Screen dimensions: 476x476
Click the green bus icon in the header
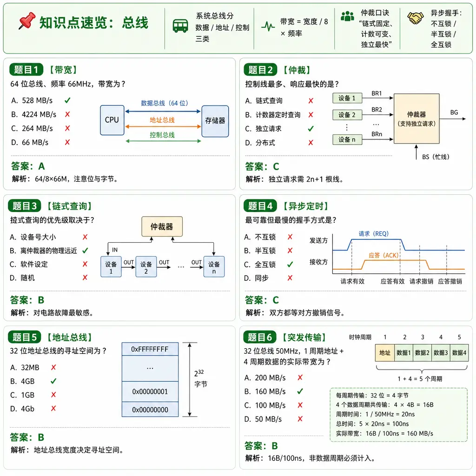click(x=180, y=26)
